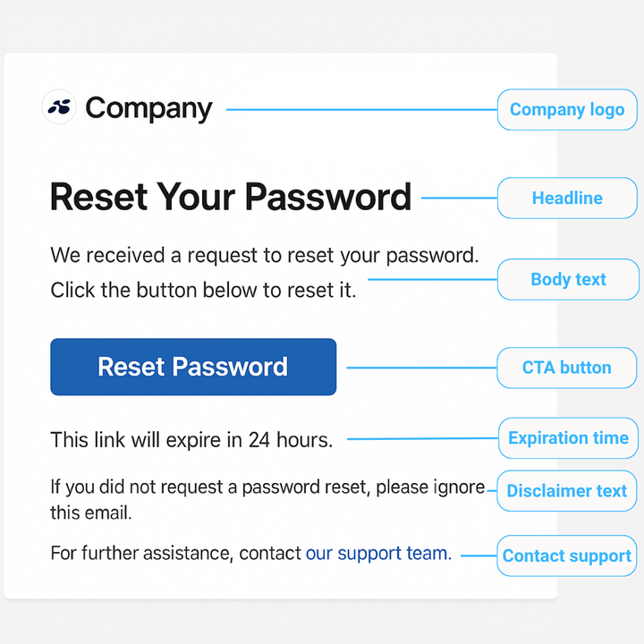Click the connector line pointing to Headline label
The width and height of the screenshot is (644, 644).
pyautogui.click(x=458, y=199)
